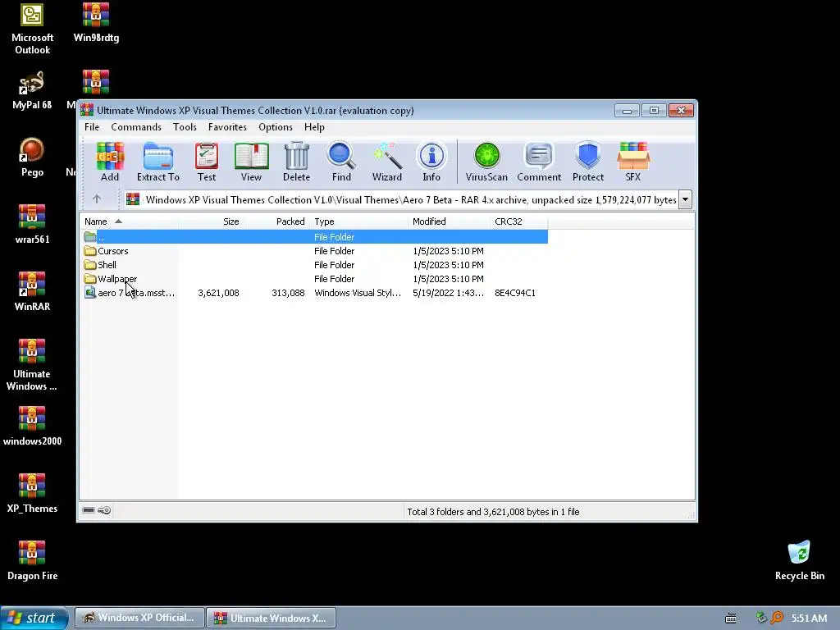The image size is (840, 630).
Task: Switch to Windows XP Official taskbar window
Action: point(139,618)
